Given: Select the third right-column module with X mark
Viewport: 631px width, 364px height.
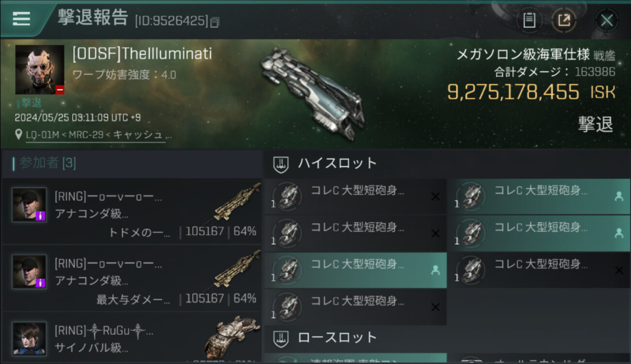Looking at the screenshot, I should coord(539,270).
